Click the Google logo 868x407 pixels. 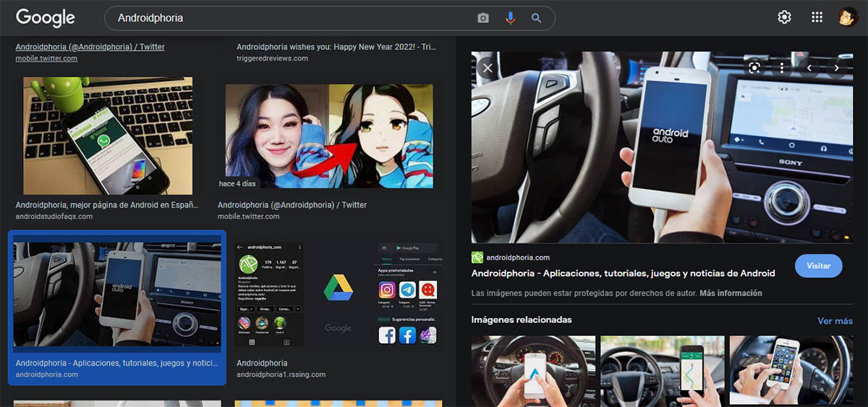pos(45,18)
